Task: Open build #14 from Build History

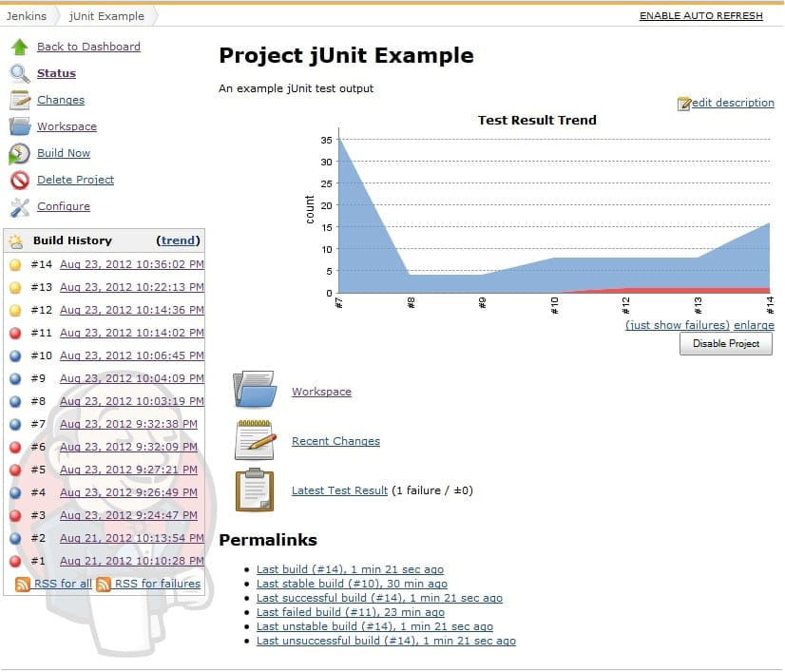Action: pos(131,264)
